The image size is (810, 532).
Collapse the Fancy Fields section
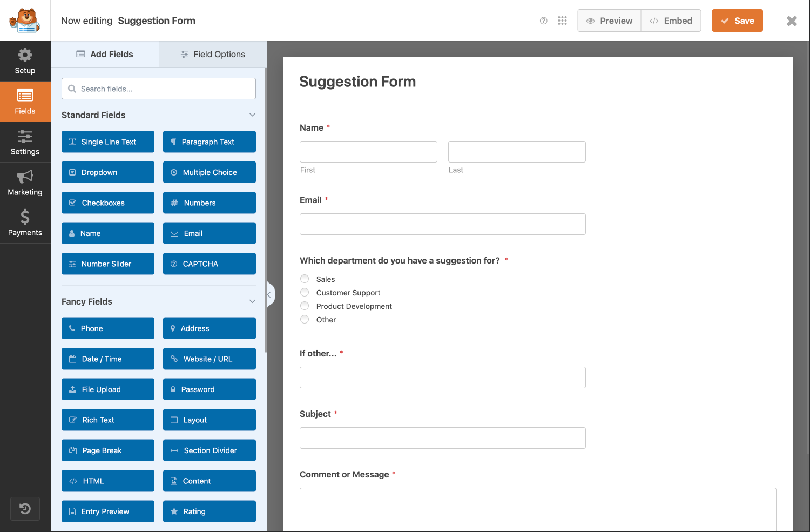click(x=252, y=301)
